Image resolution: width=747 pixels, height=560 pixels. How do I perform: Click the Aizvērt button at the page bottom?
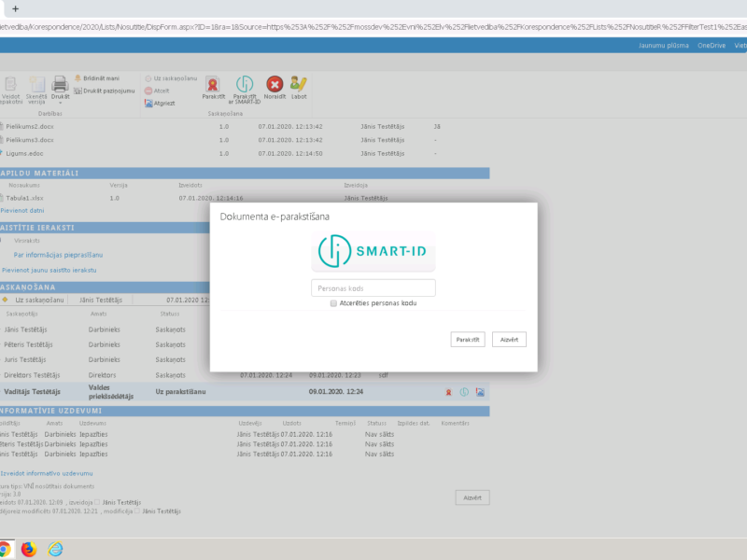(x=472, y=497)
